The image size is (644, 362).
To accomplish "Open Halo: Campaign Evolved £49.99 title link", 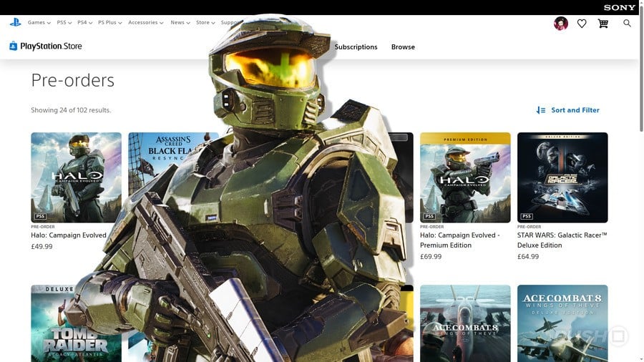I will (69, 235).
